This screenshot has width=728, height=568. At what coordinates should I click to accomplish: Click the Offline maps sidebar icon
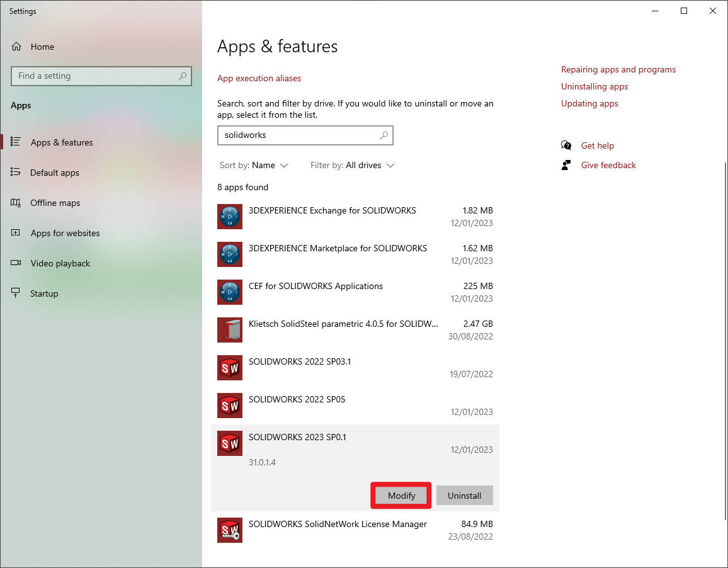[16, 202]
